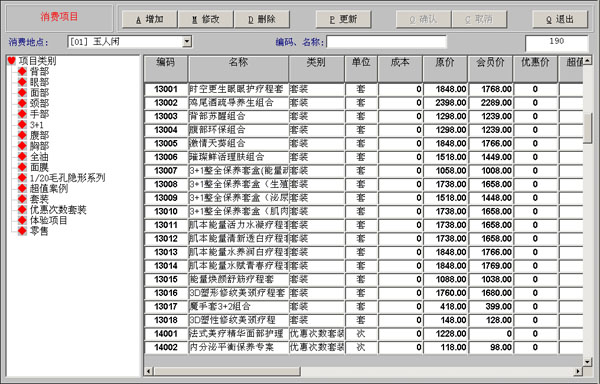Focus the 编码、名称 search field
The height and width of the screenshot is (384, 600).
(386, 42)
